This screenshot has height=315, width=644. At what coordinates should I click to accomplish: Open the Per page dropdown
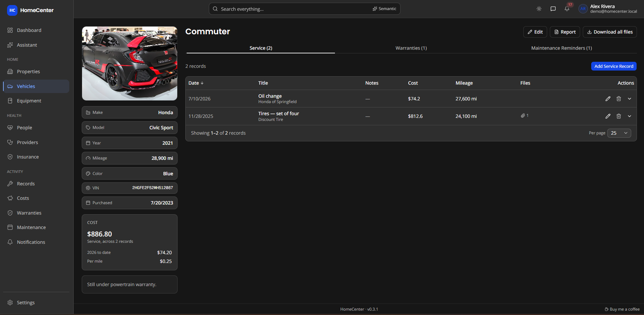pos(619,133)
